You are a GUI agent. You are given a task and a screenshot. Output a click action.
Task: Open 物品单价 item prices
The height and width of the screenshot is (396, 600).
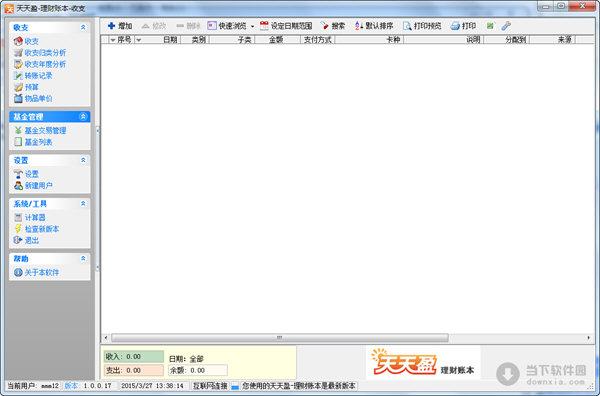[x=33, y=99]
